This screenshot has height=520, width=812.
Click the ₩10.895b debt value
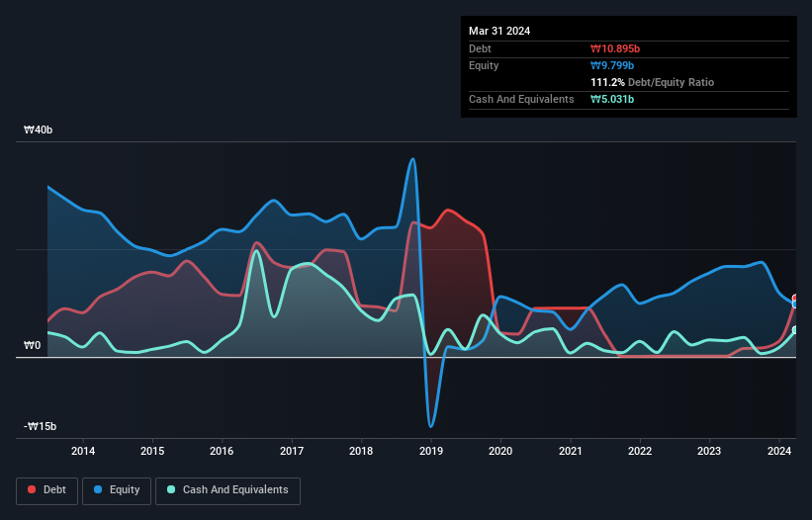click(615, 48)
